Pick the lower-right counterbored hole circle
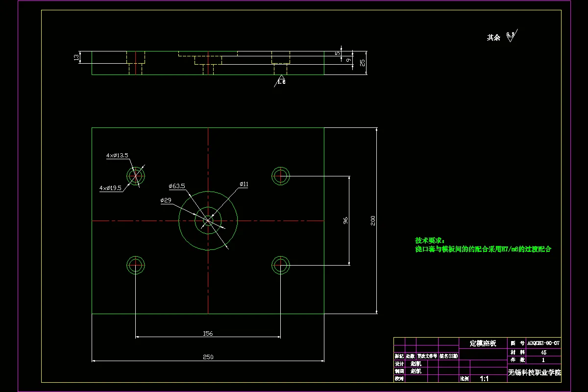 [x=281, y=265]
